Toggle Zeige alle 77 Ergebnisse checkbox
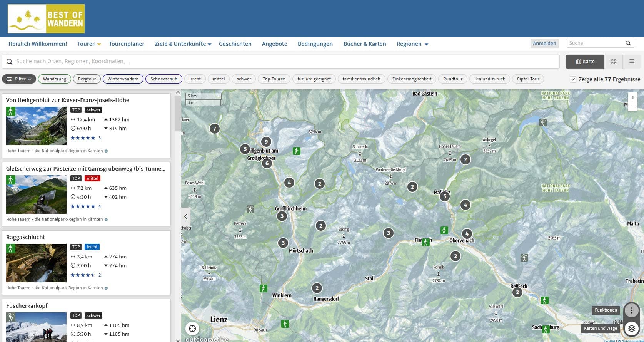 coord(573,79)
